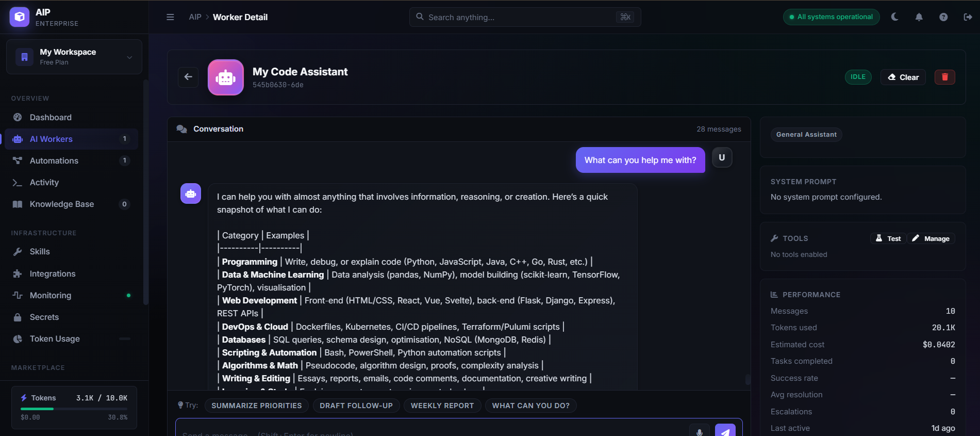Viewport: 980px width, 436px height.
Task: Click the AIP breadcrumb link
Action: point(195,17)
